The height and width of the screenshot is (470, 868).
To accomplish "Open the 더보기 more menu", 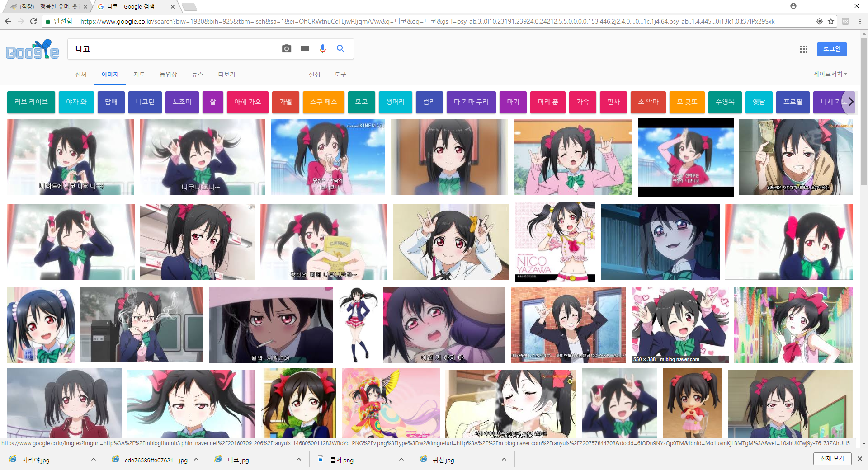I will click(x=226, y=75).
